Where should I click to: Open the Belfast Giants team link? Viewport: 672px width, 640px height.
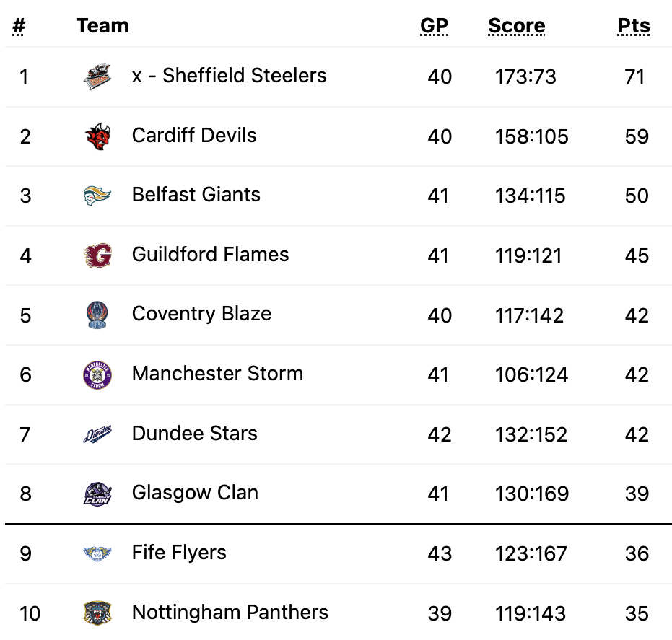tap(196, 195)
